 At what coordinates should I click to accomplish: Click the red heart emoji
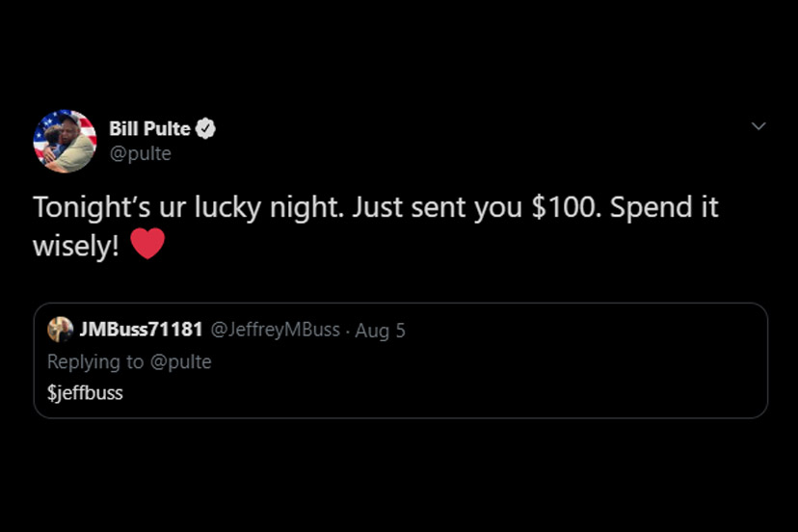(147, 244)
